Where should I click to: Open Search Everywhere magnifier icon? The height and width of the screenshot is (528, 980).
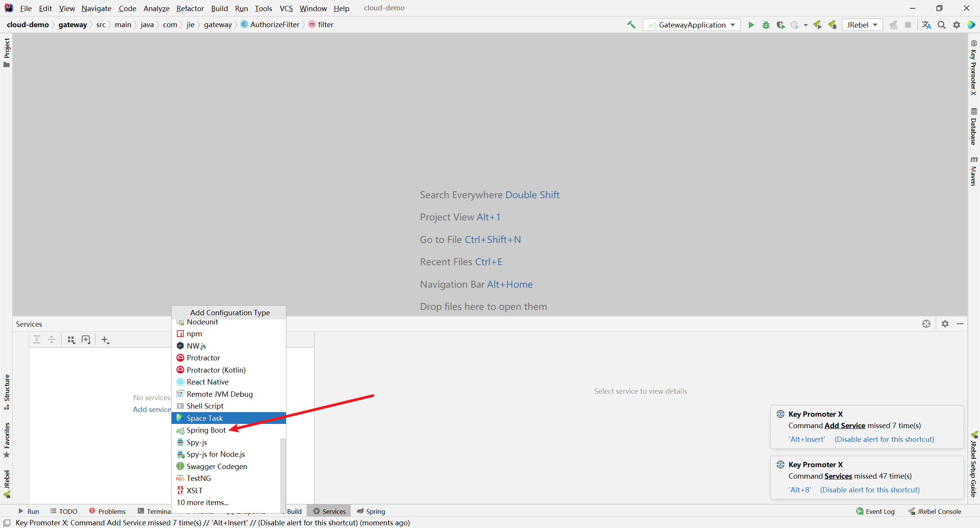pyautogui.click(x=941, y=25)
